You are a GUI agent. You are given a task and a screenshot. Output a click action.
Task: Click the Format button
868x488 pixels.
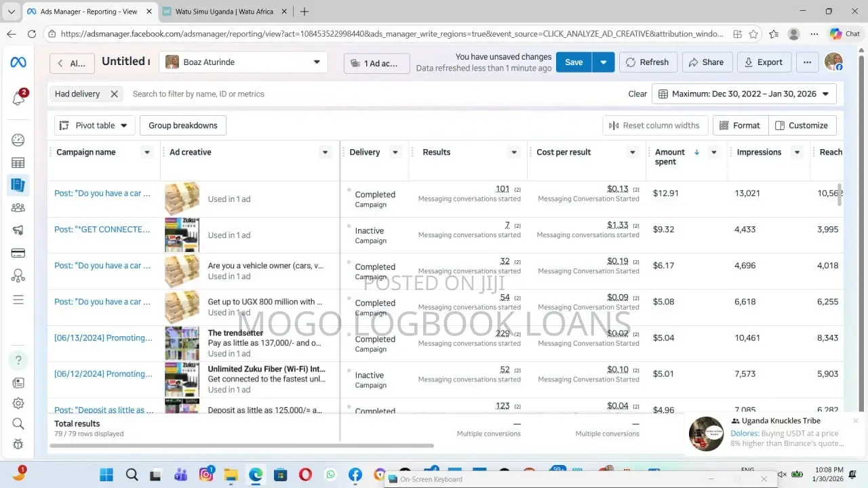[741, 125]
